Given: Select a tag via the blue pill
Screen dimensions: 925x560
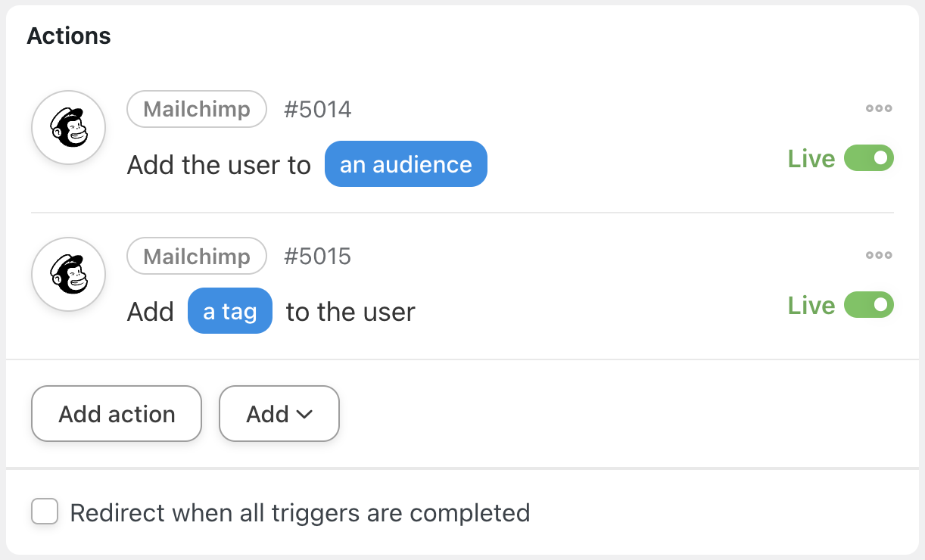Looking at the screenshot, I should pos(229,311).
